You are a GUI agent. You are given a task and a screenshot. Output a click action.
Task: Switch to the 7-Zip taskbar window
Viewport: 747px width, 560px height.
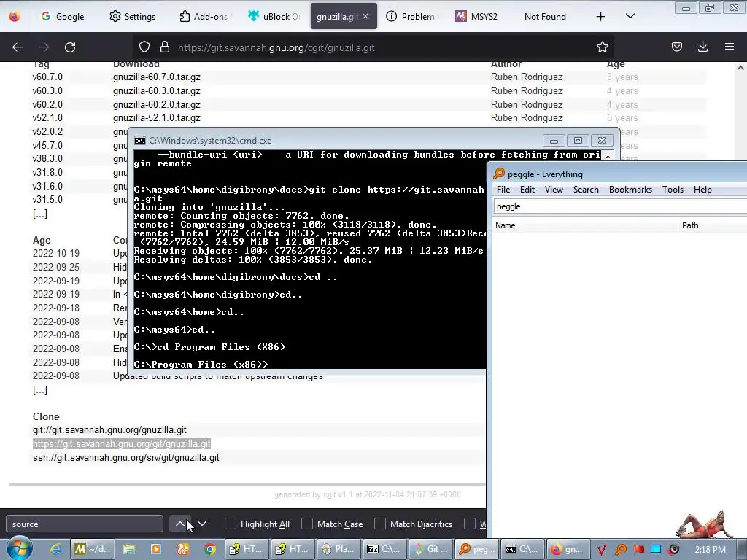click(384, 549)
